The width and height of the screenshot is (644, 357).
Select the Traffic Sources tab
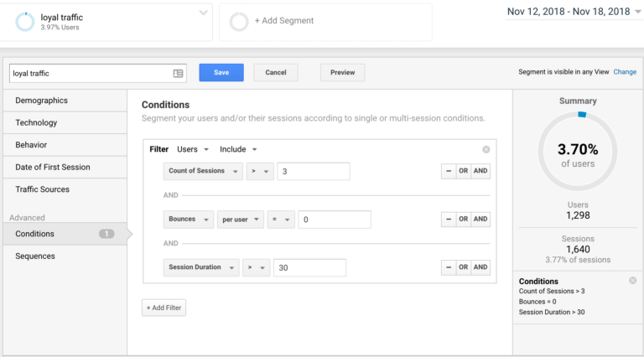[65, 189]
